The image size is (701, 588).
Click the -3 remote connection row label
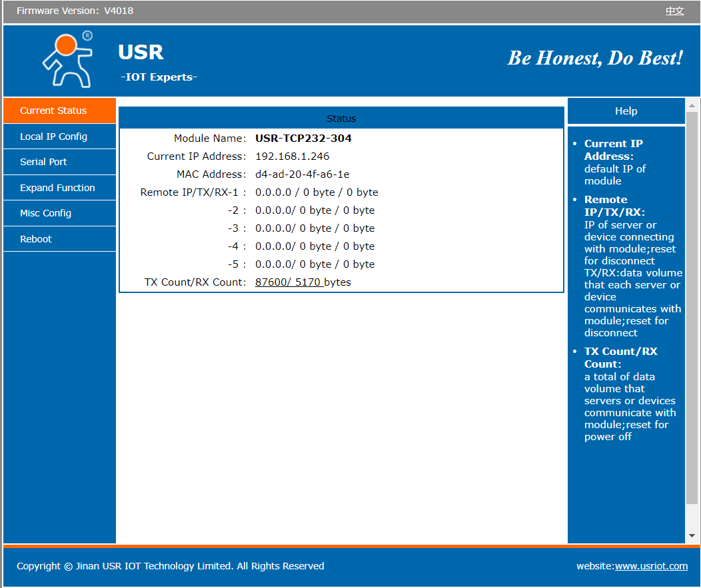(237, 228)
